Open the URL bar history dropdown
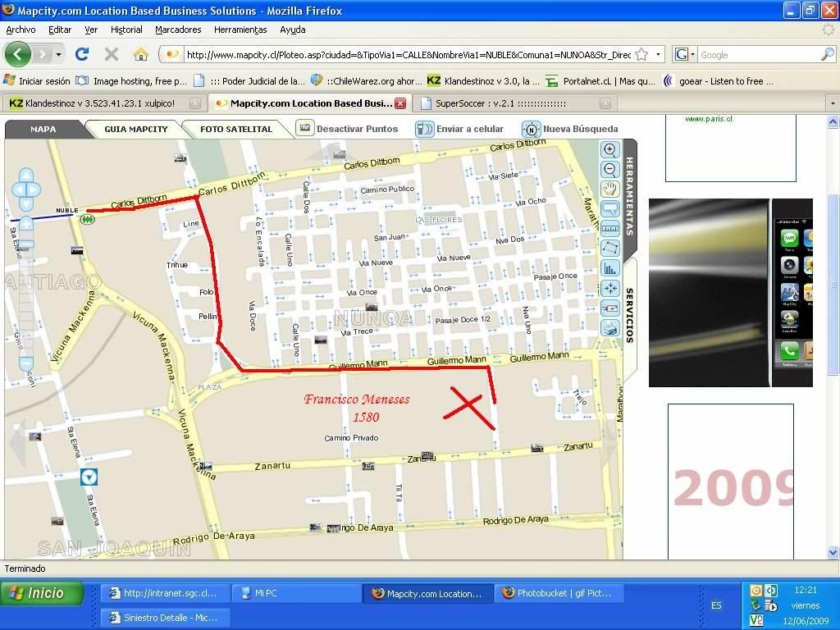This screenshot has width=840, height=630. (x=658, y=55)
